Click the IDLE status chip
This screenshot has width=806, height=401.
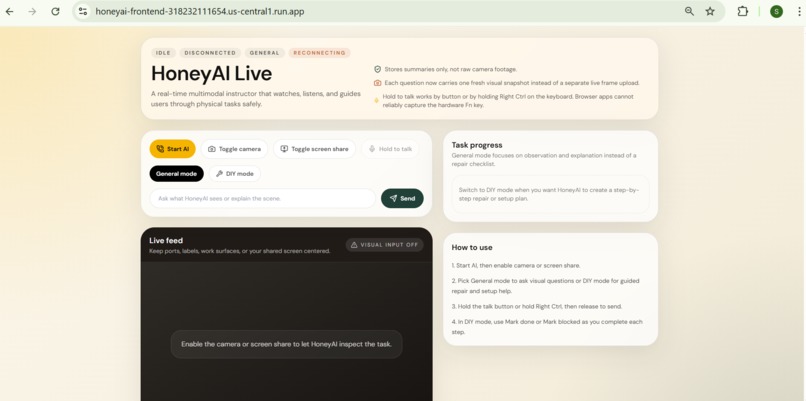[x=163, y=53]
